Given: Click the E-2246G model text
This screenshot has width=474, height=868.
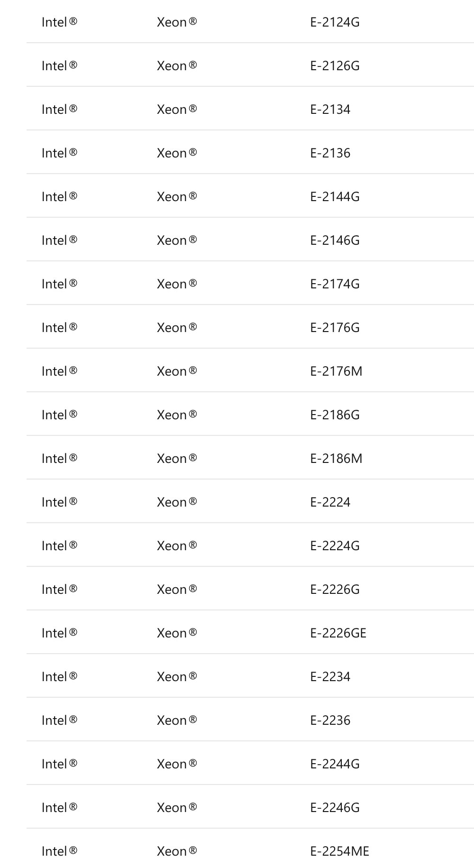Looking at the screenshot, I should click(335, 808).
